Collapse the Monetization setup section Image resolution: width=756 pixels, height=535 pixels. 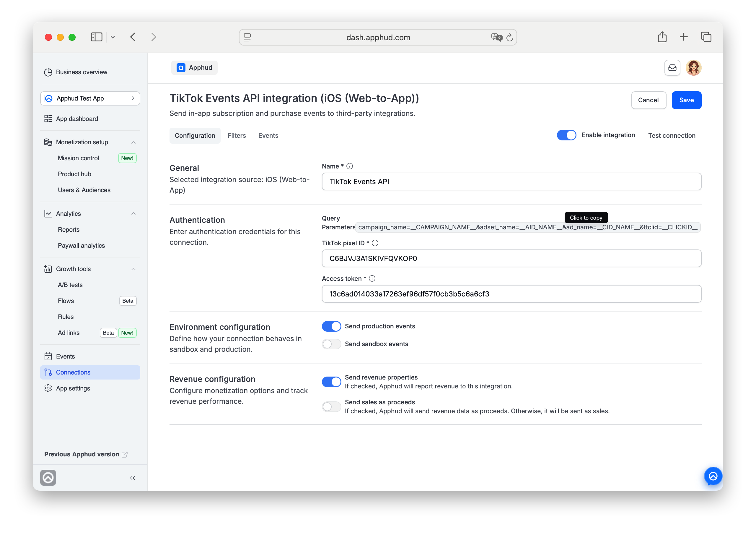point(133,142)
